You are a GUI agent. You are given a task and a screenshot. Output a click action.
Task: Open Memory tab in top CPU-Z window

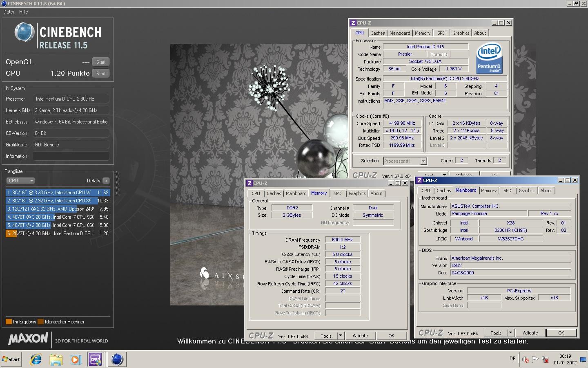tap(423, 34)
